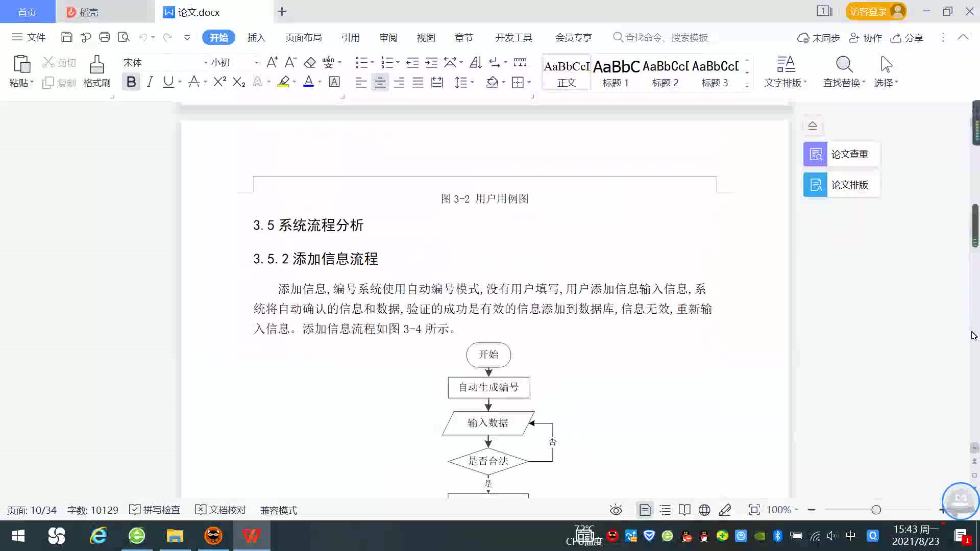Click the save icon in quick toolbar
The width and height of the screenshot is (980, 551).
66,37
